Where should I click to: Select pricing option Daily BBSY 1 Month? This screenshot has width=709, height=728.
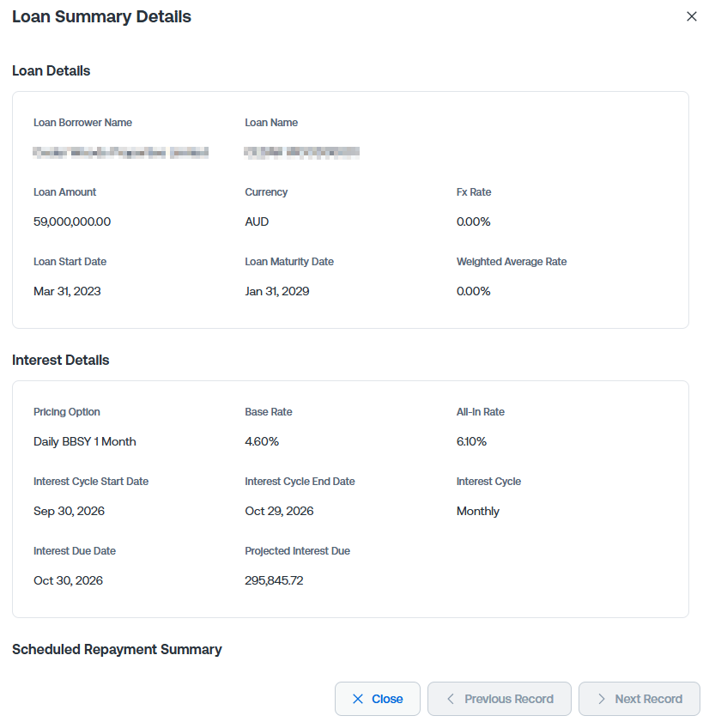click(x=84, y=441)
